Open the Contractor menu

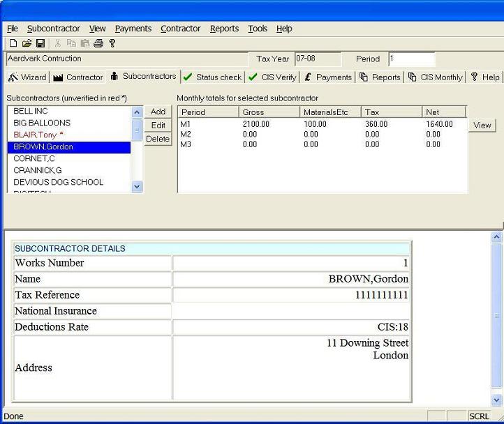180,29
